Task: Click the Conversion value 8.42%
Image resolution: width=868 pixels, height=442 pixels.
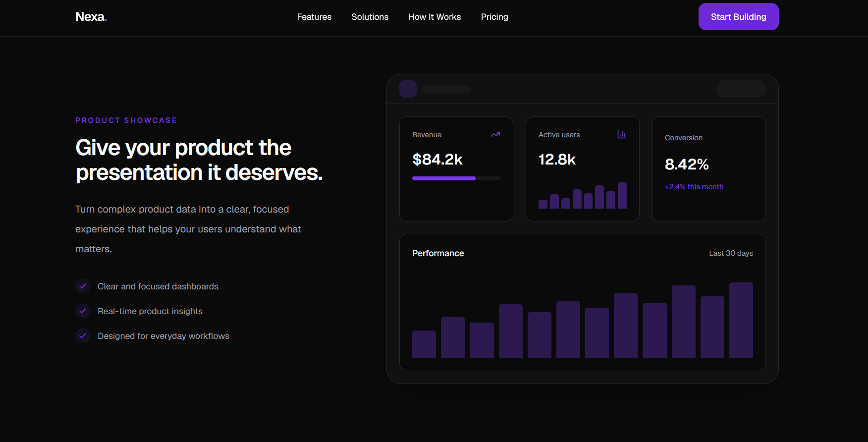Action: [687, 164]
